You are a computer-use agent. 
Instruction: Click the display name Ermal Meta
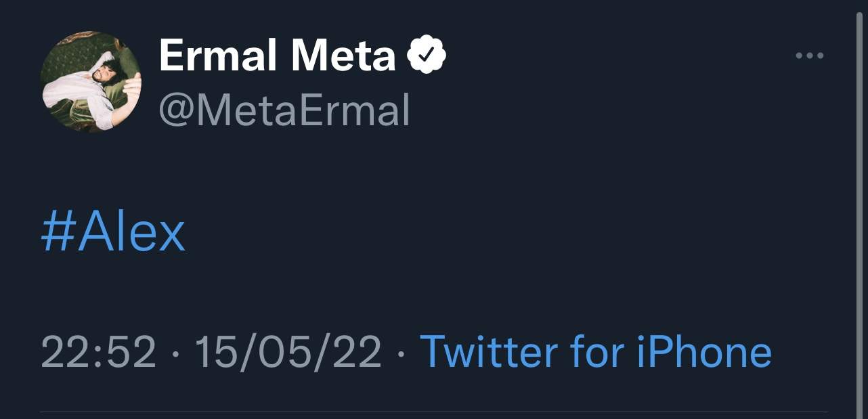tap(277, 56)
